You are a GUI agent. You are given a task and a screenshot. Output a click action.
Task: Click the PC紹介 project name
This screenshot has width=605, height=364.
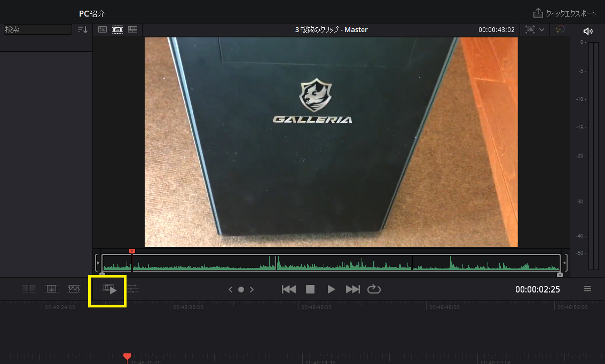(92, 13)
